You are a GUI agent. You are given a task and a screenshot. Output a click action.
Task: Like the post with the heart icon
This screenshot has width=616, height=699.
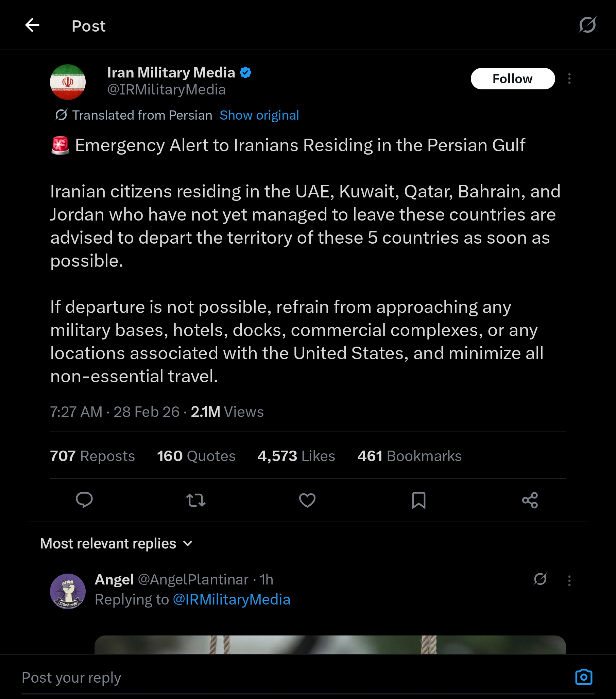[x=307, y=500]
